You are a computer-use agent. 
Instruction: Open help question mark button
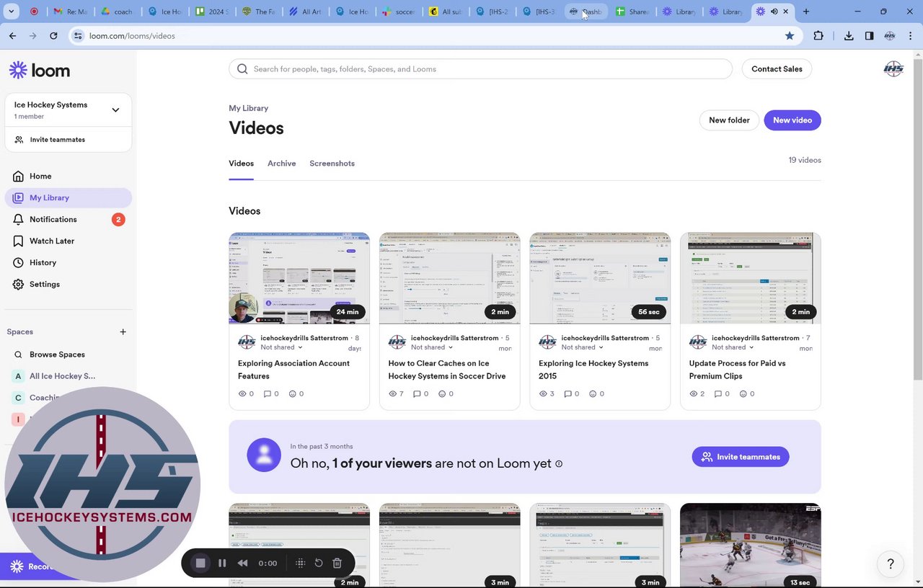point(891,563)
